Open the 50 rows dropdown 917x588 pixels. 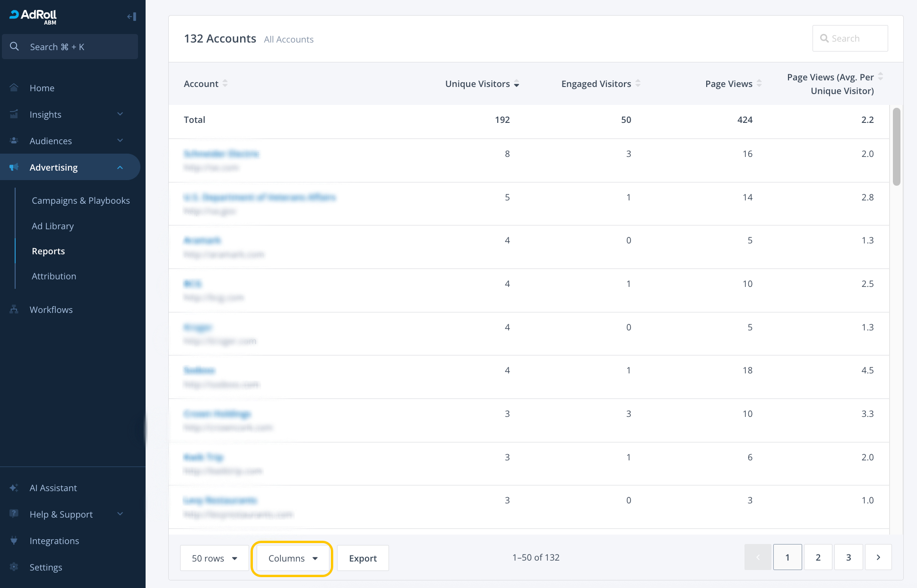coord(214,558)
